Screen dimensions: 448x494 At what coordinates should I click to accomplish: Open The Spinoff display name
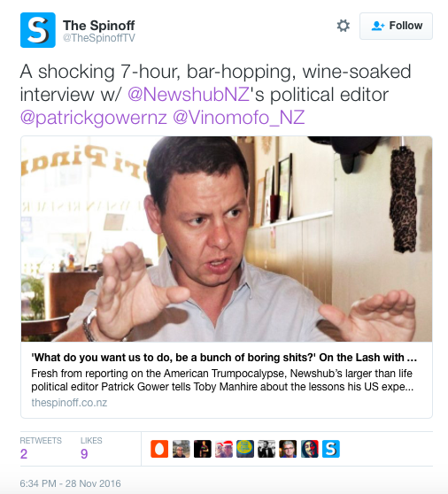[98, 25]
